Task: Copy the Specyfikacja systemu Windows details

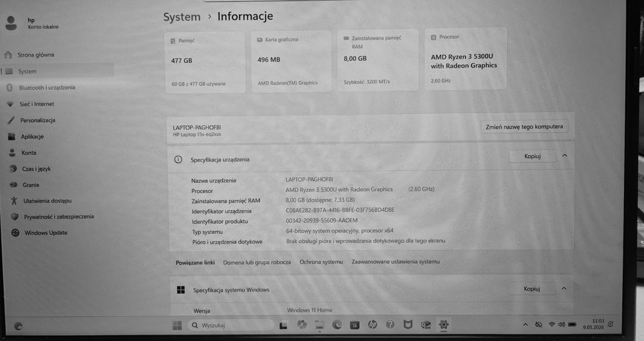Action: pyautogui.click(x=531, y=289)
